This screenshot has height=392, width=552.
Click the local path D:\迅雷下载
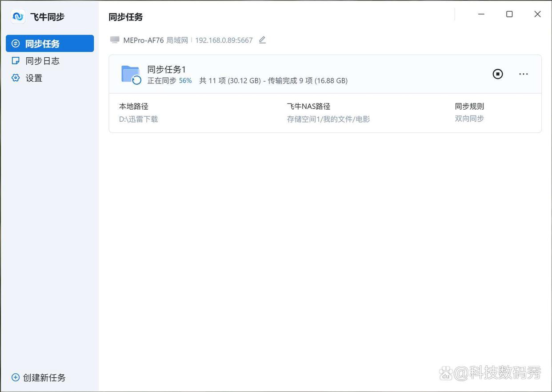(x=138, y=119)
